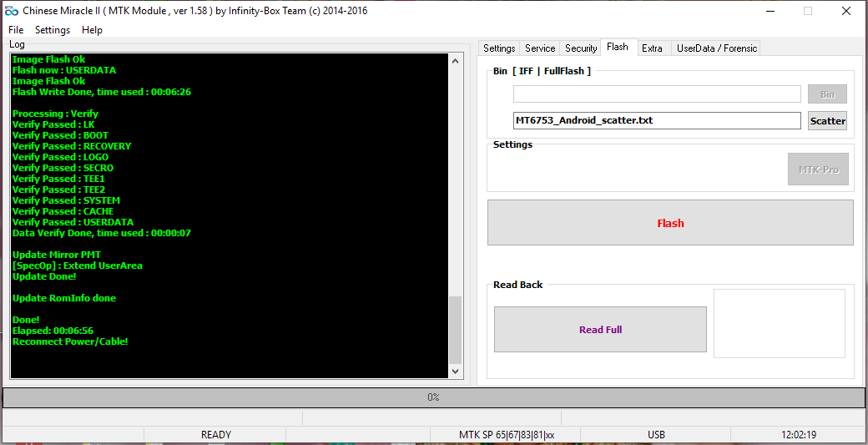Open the Settings menu in menu bar

(53, 30)
